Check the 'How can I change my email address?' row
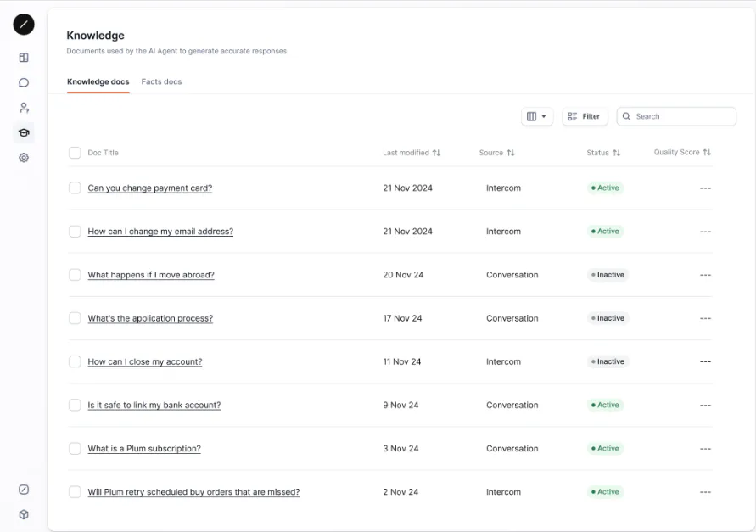The image size is (756, 532). click(x=75, y=231)
